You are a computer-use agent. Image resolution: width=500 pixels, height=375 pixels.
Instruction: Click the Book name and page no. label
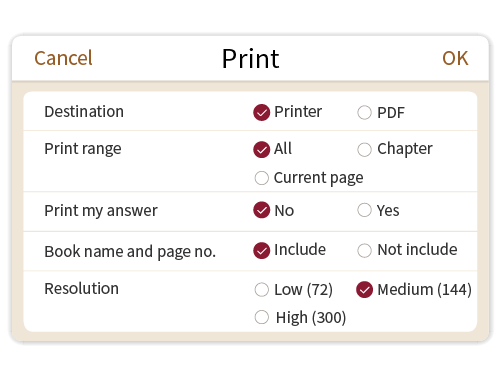click(x=130, y=252)
